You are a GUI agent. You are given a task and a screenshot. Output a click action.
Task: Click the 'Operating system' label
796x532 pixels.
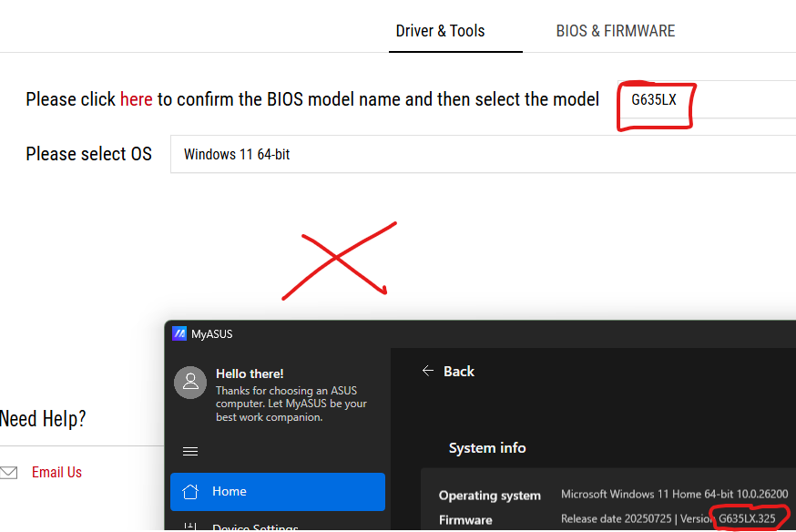490,496
